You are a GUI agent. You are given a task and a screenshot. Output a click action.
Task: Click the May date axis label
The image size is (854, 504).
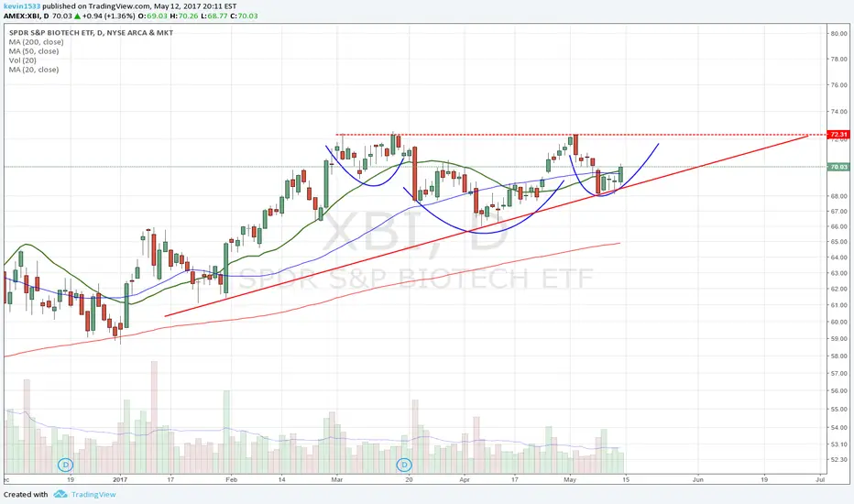coord(570,480)
